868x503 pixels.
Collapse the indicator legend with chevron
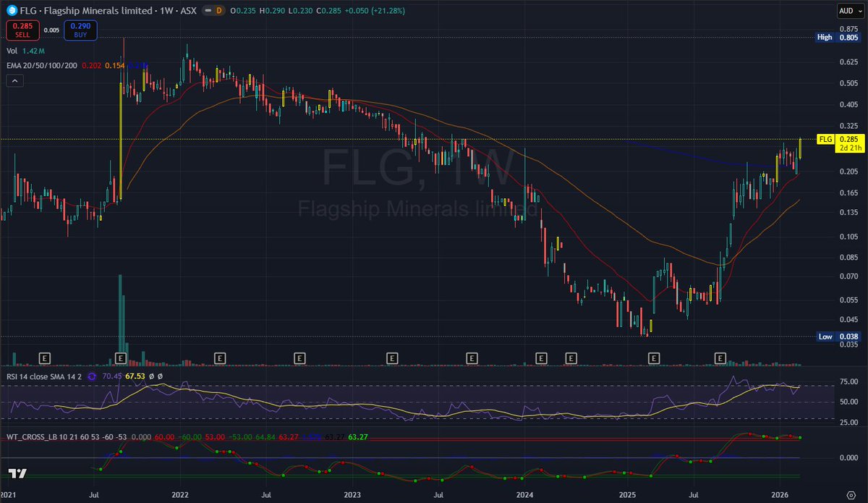click(15, 82)
